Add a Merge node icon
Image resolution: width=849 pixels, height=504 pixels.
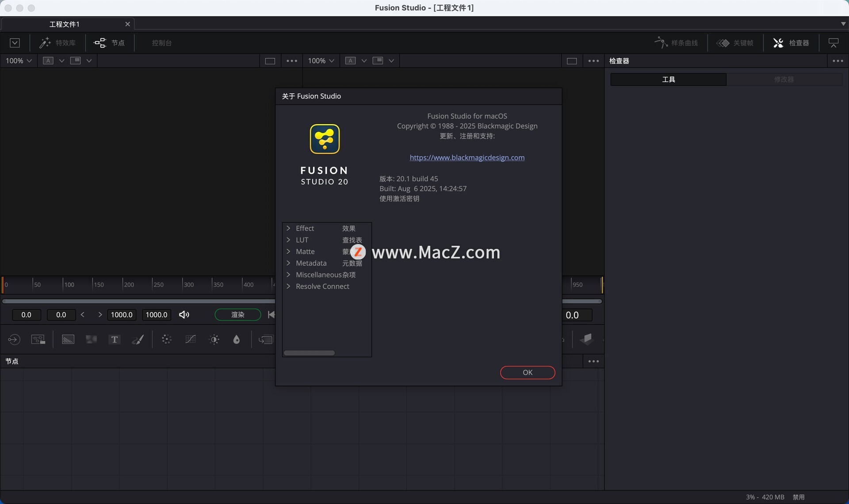pyautogui.click(x=266, y=340)
